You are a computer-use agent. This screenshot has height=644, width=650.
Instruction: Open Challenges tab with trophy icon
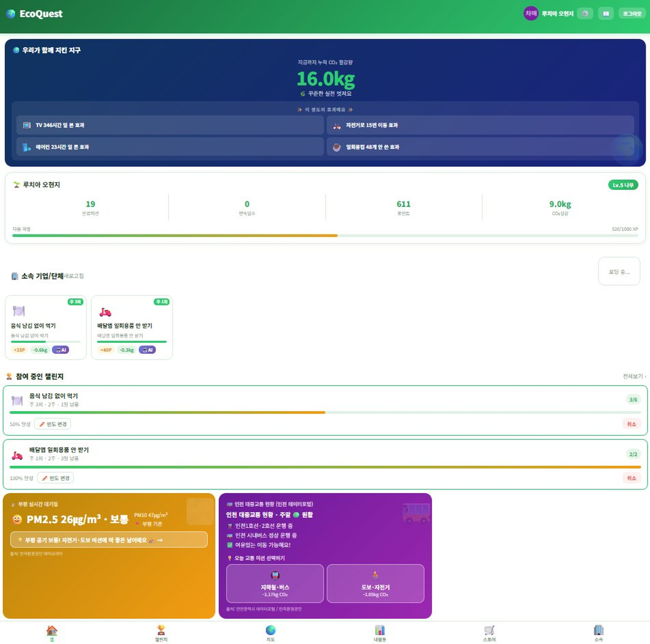click(161, 633)
